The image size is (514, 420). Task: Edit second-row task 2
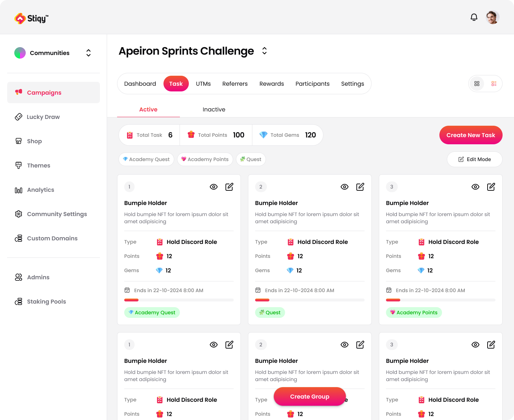360,345
